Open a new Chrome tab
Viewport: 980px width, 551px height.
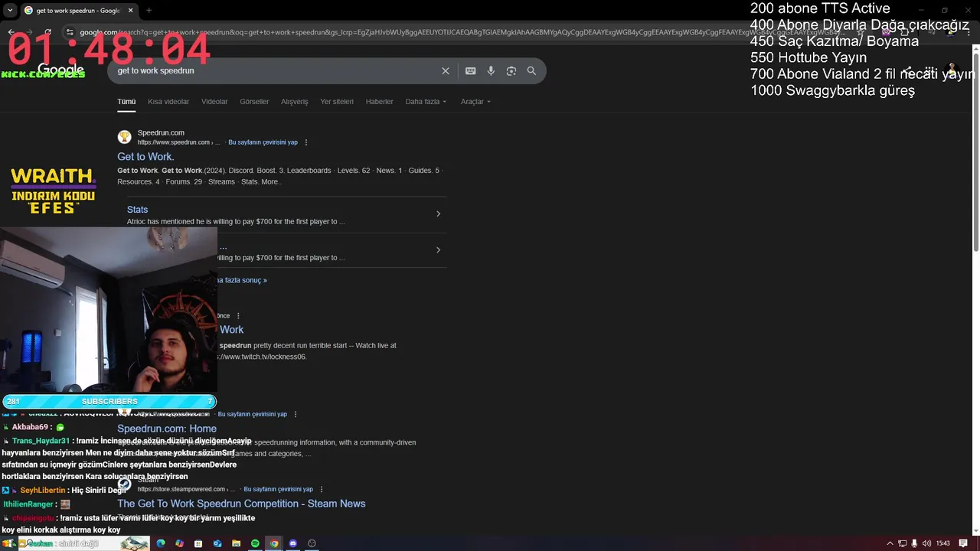point(149,11)
